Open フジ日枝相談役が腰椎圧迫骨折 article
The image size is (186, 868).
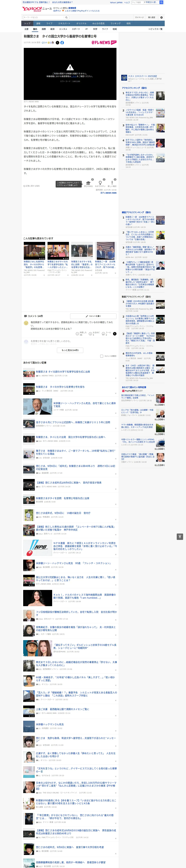pyautogui.click(x=76, y=613)
